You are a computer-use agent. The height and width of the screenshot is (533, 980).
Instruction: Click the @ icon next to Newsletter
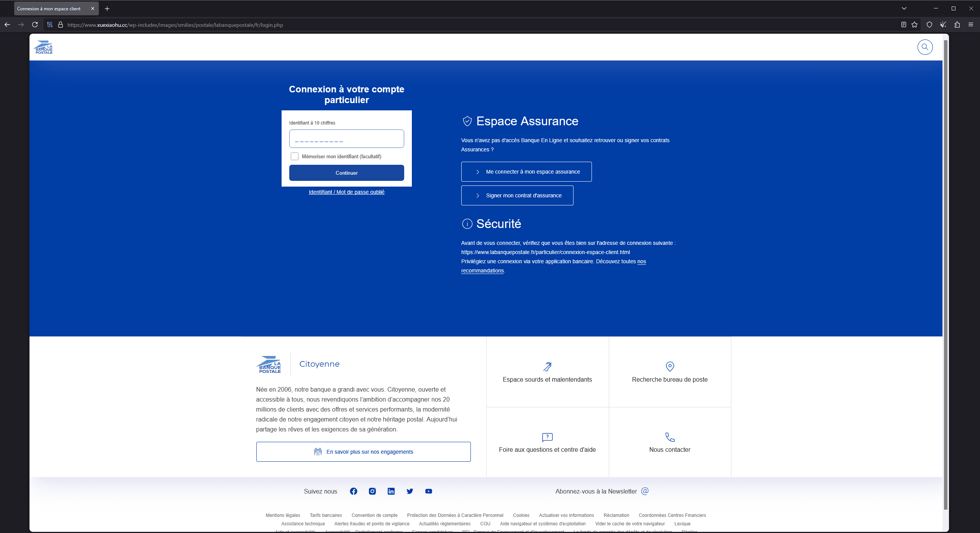(645, 491)
